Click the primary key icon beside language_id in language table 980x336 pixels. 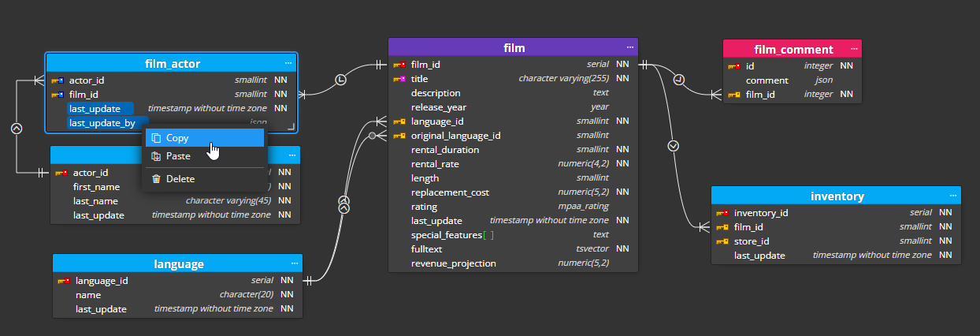coord(64,281)
